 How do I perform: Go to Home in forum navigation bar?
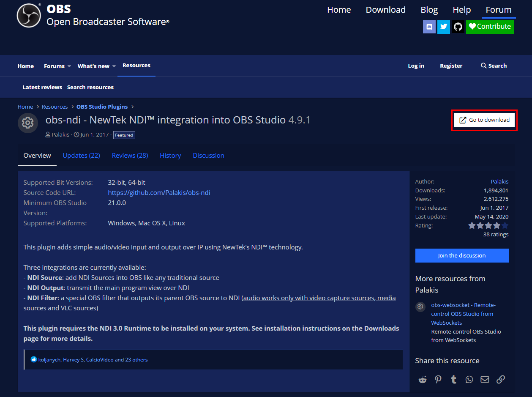pyautogui.click(x=26, y=66)
